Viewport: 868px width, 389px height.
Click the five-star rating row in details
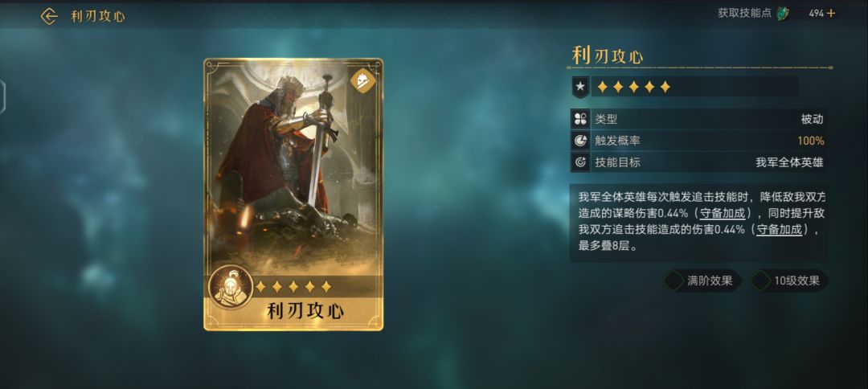tap(634, 87)
